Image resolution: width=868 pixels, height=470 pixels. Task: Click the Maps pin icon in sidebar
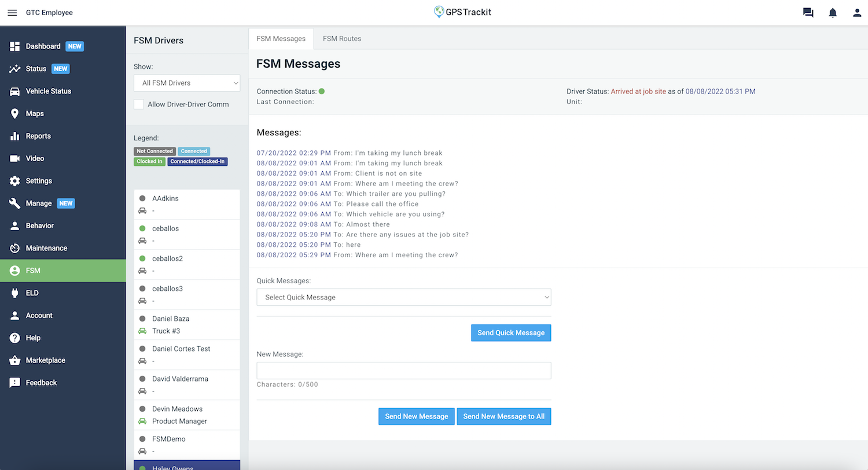click(15, 114)
